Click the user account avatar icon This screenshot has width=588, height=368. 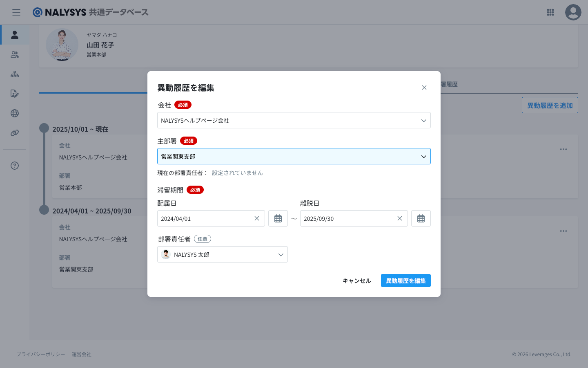[573, 12]
